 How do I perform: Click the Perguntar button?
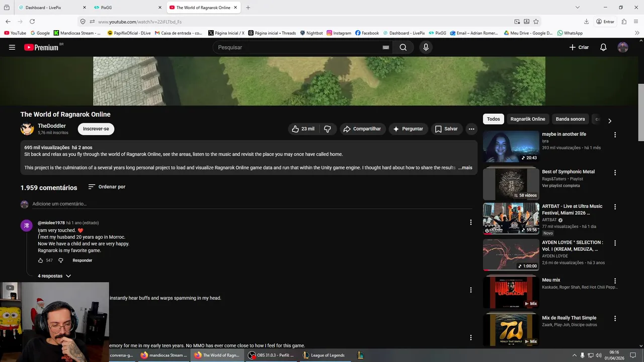pos(408,129)
